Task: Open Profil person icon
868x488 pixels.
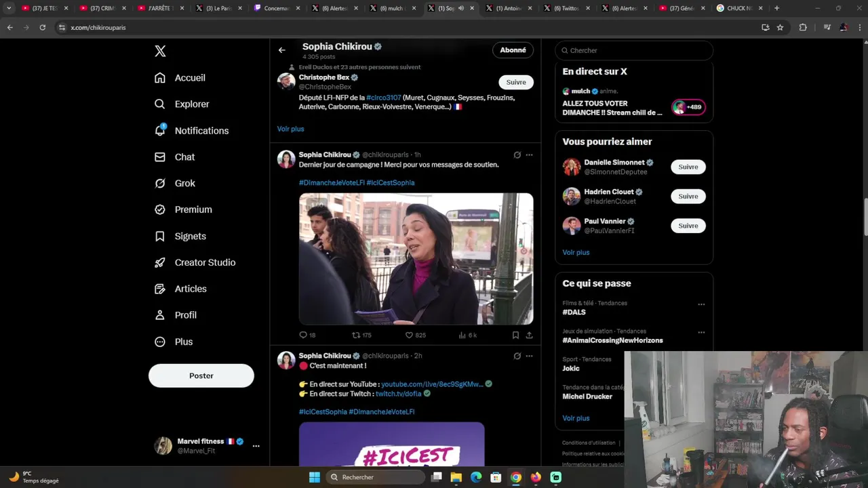Action: [160, 315]
